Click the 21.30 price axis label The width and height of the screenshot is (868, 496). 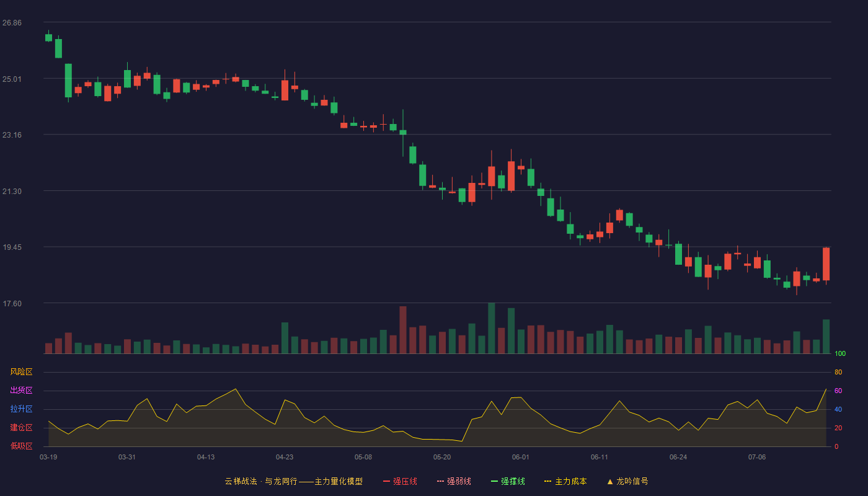point(12,192)
